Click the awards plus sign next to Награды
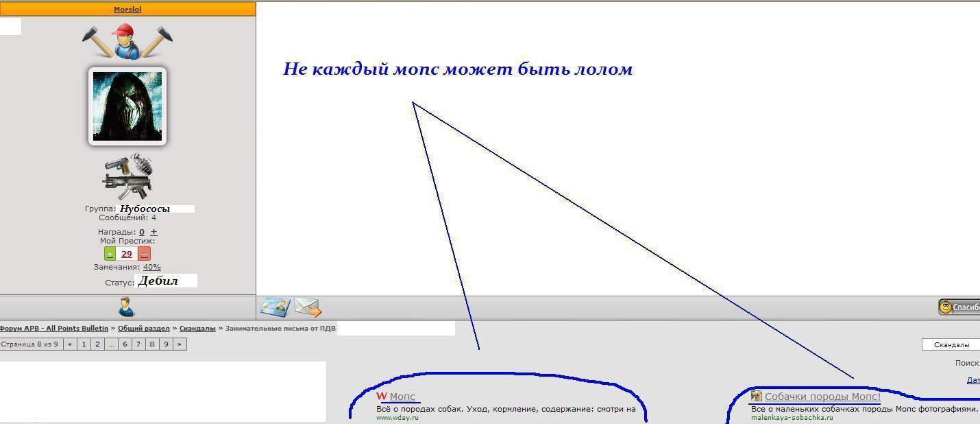 point(154,232)
